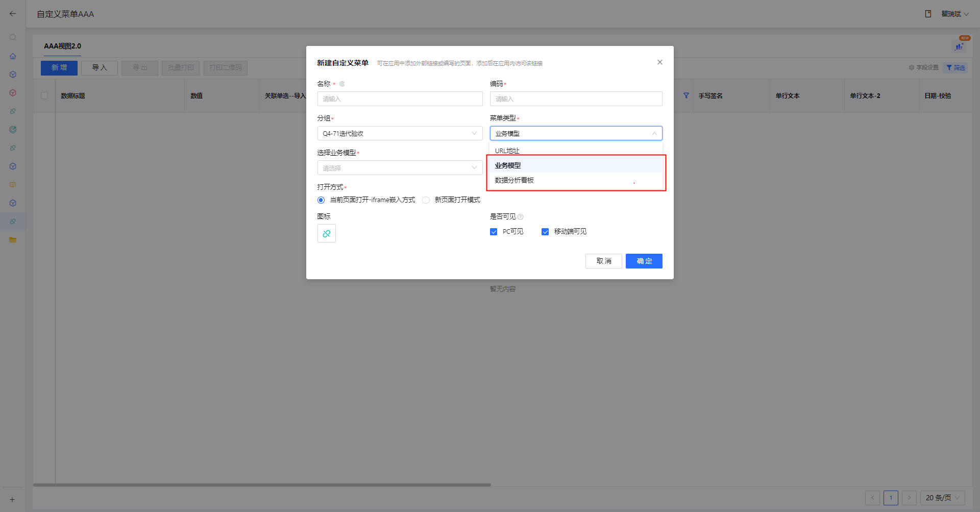Click the help icon next to 是否可见
The height and width of the screenshot is (512, 980).
(521, 217)
